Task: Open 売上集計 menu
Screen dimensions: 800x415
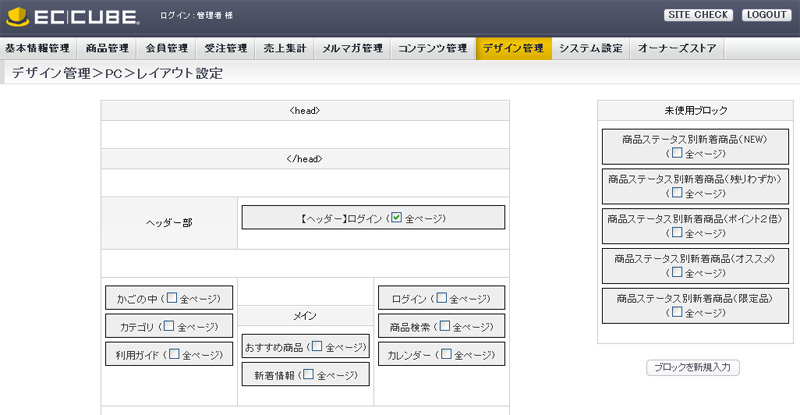Action: (x=284, y=48)
